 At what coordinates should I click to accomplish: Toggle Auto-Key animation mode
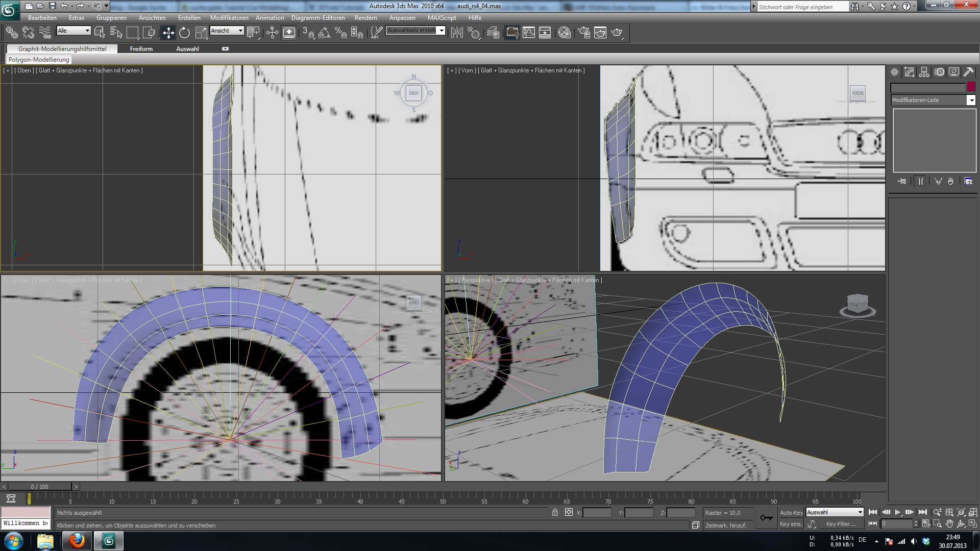pos(791,512)
